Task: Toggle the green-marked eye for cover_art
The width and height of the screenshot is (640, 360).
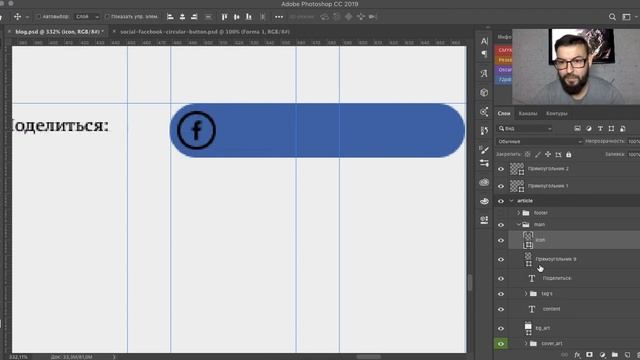Action: [501, 344]
